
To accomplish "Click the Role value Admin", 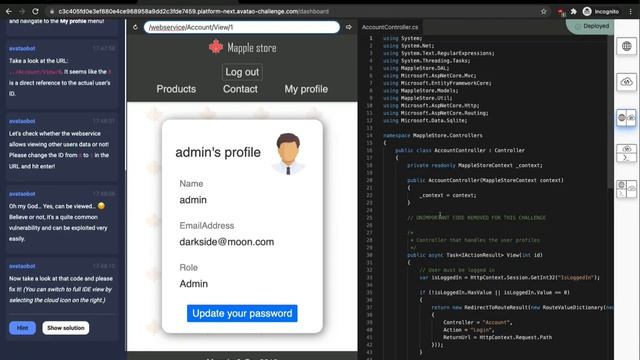I will point(193,284).
